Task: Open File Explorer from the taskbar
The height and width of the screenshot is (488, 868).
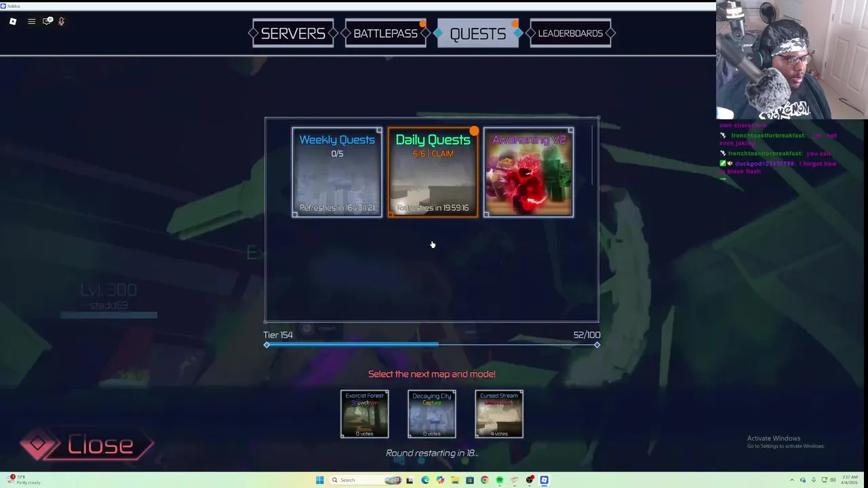Action: pyautogui.click(x=455, y=480)
